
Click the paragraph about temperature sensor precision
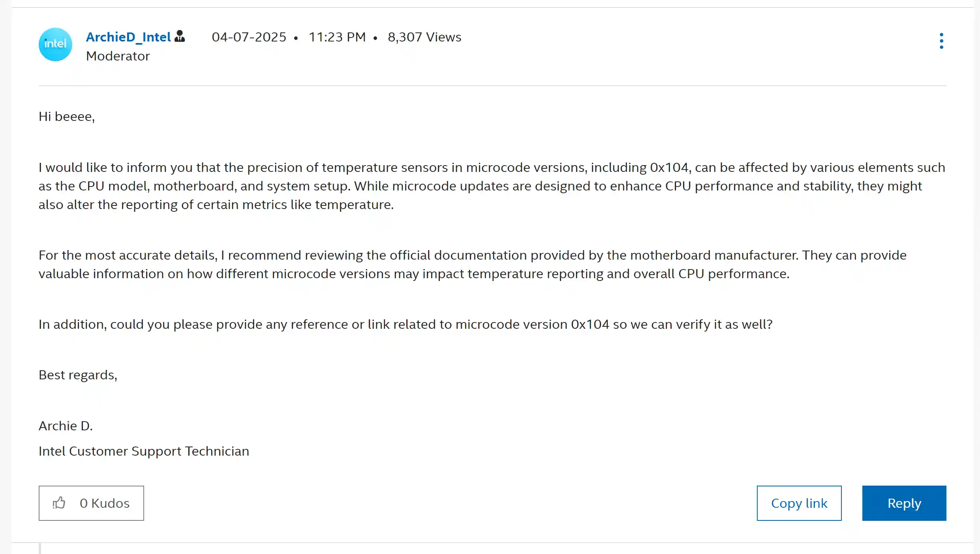pos(492,186)
